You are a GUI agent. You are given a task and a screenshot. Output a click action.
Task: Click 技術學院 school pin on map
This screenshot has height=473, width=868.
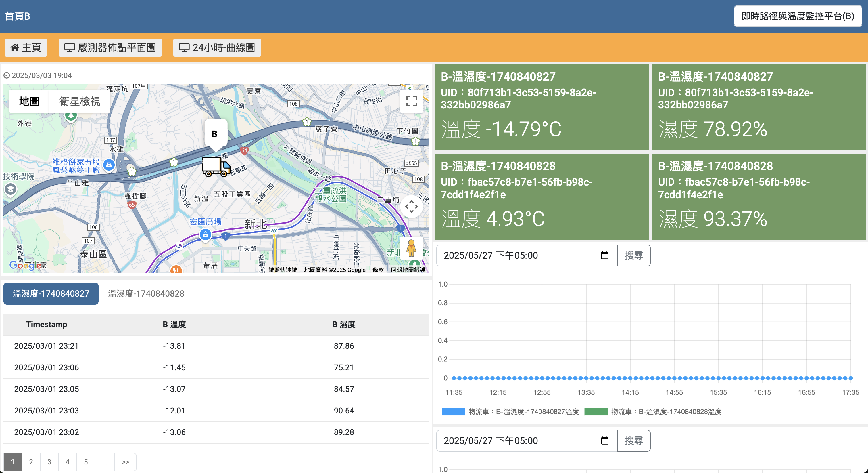pos(10,189)
